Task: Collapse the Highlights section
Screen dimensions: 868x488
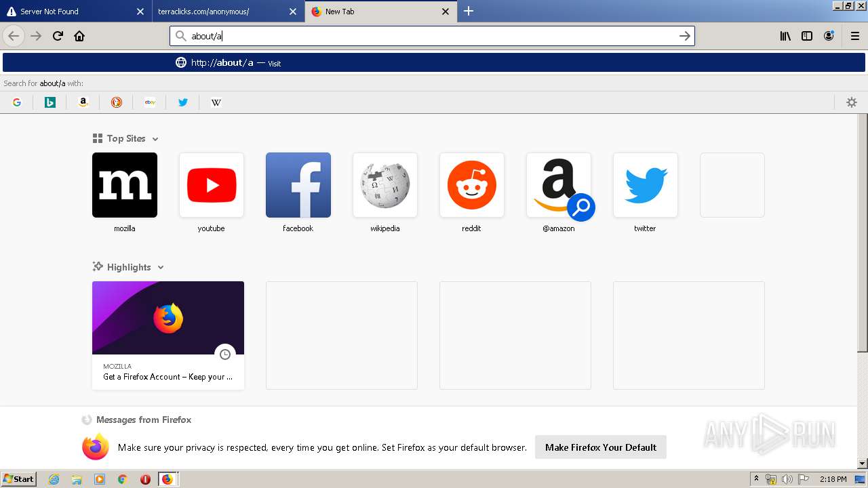Action: click(x=161, y=268)
